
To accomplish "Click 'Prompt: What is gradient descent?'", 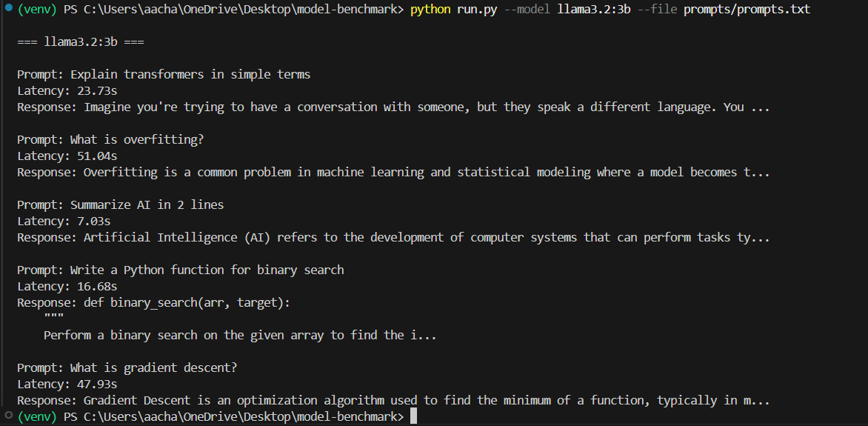I will pyautogui.click(x=127, y=368).
